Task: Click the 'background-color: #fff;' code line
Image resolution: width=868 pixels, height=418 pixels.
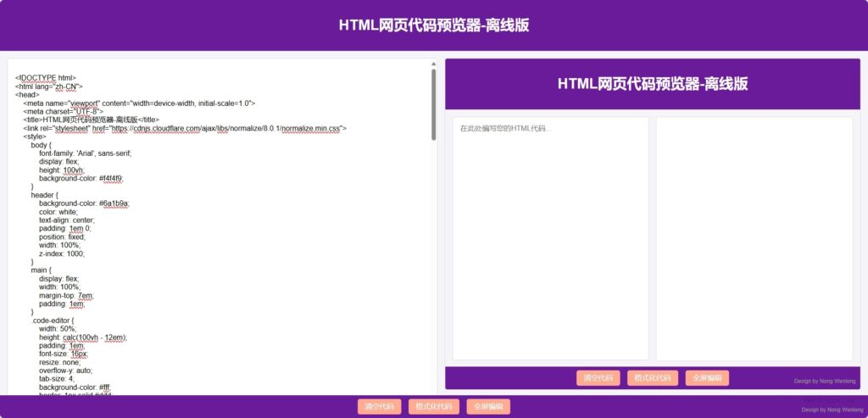Action: tap(75, 387)
